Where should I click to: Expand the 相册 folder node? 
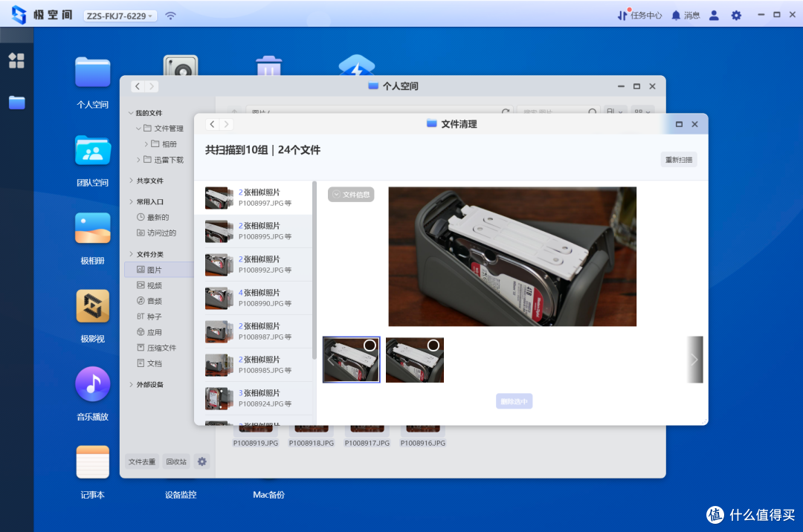[x=146, y=144]
